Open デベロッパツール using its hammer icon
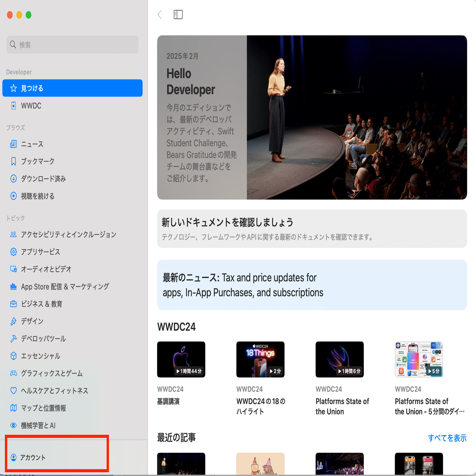This screenshot has width=476, height=476. tap(14, 339)
